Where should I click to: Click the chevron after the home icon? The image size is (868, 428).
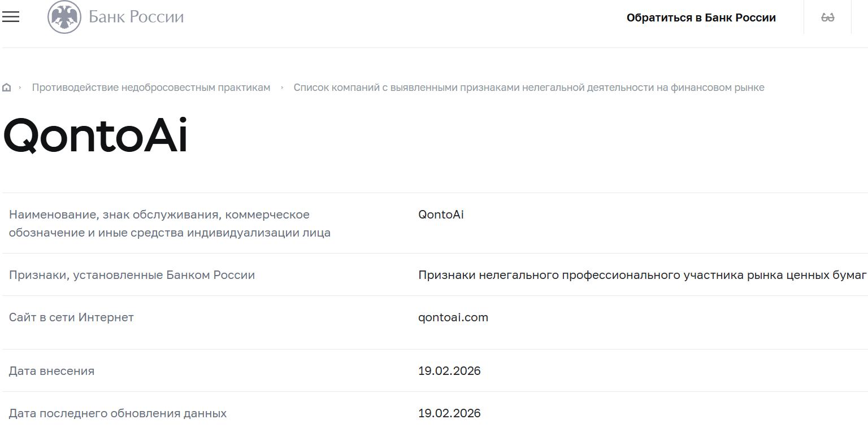tap(20, 88)
